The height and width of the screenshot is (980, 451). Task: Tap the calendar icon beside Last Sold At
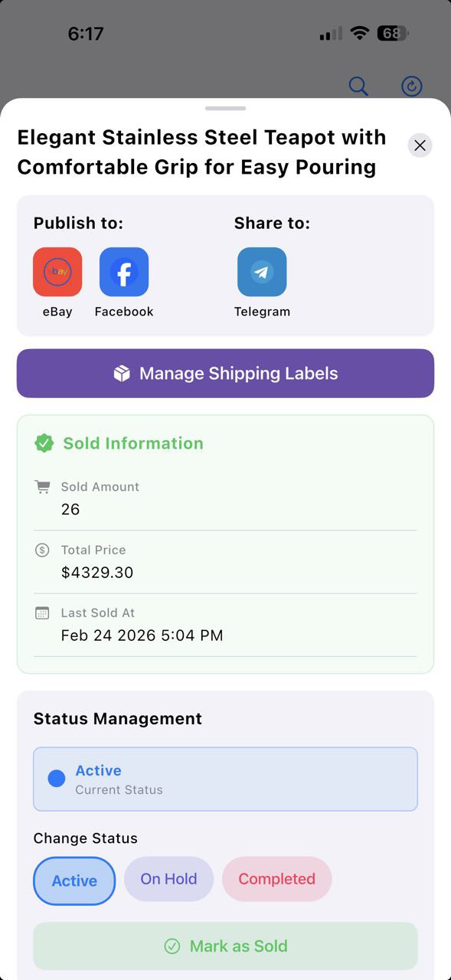click(43, 612)
